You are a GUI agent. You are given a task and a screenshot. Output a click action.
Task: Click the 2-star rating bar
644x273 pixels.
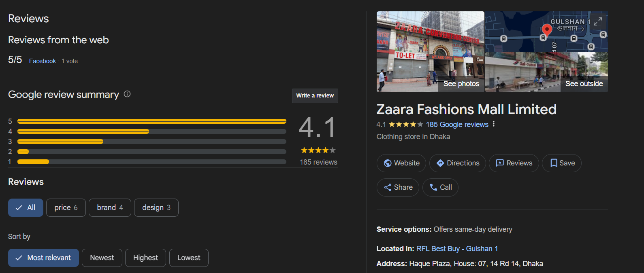point(152,152)
